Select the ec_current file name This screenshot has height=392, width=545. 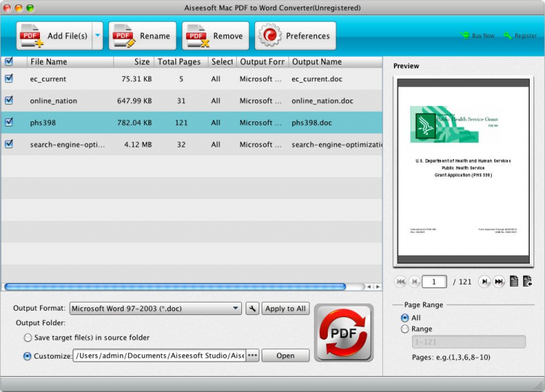[x=48, y=79]
